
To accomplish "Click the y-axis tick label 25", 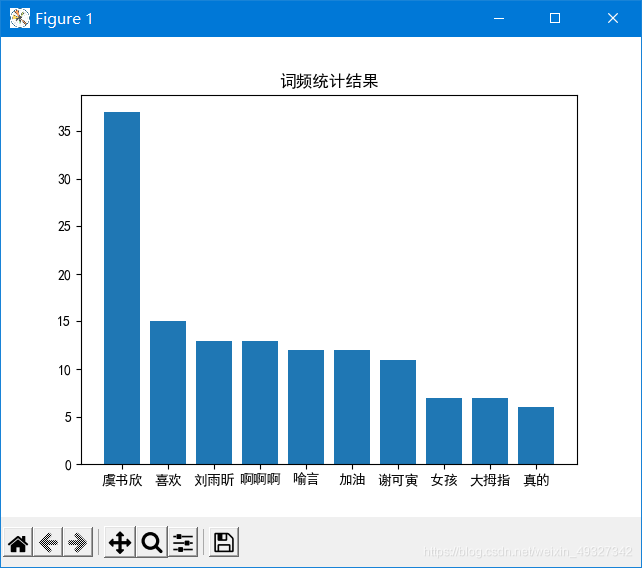I will coord(64,226).
